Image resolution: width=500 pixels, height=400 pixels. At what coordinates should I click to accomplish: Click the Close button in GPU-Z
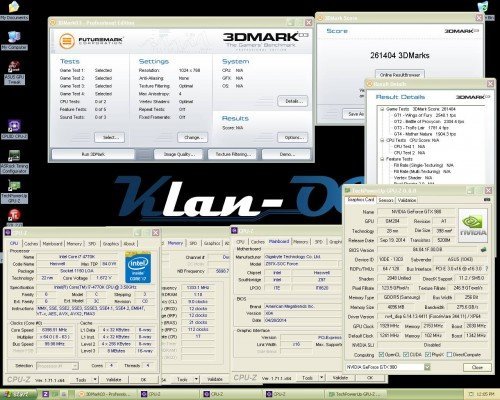477,367
